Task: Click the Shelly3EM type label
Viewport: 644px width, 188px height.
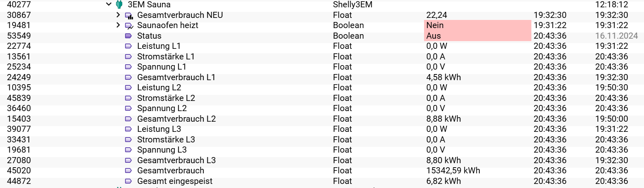Action: (352, 4)
